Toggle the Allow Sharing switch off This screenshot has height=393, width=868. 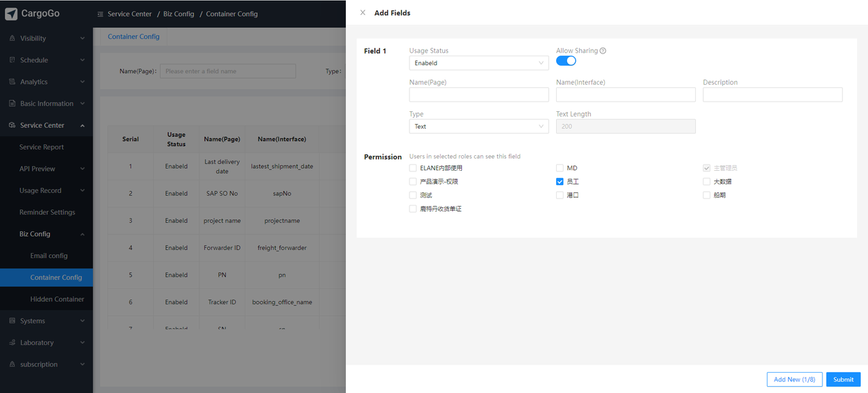coord(566,60)
